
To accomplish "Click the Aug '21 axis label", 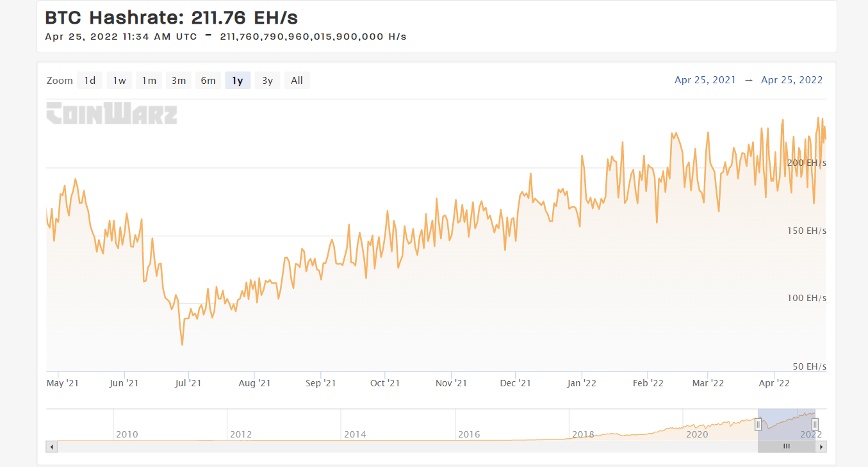I will (x=254, y=383).
